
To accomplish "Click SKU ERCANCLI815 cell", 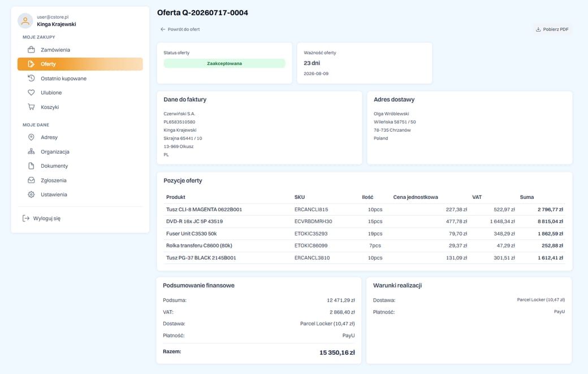I will (312, 210).
